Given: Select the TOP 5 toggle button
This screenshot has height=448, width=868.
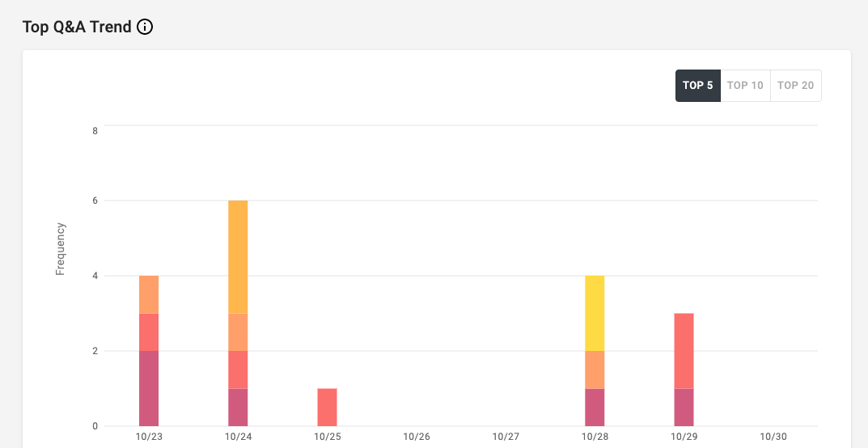Looking at the screenshot, I should pyautogui.click(x=697, y=85).
